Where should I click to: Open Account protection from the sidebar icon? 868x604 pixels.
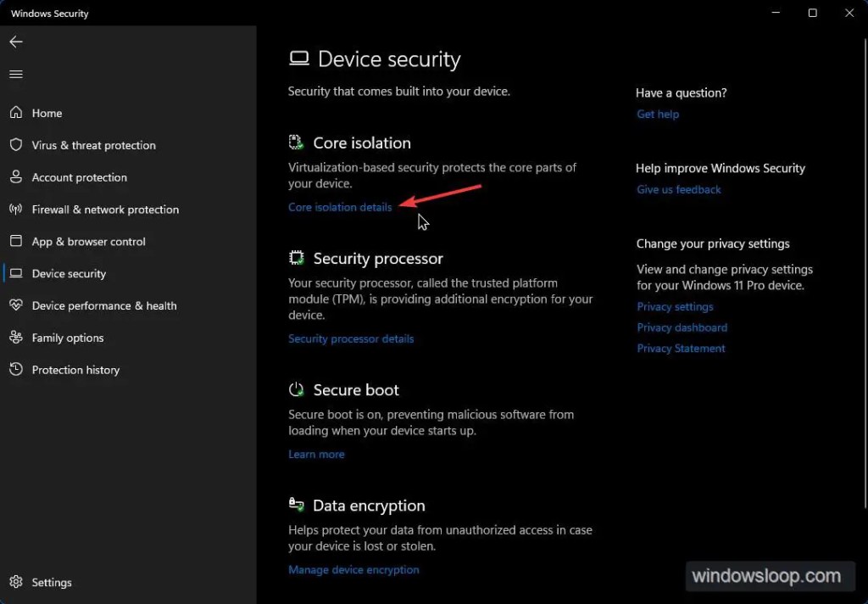point(16,177)
